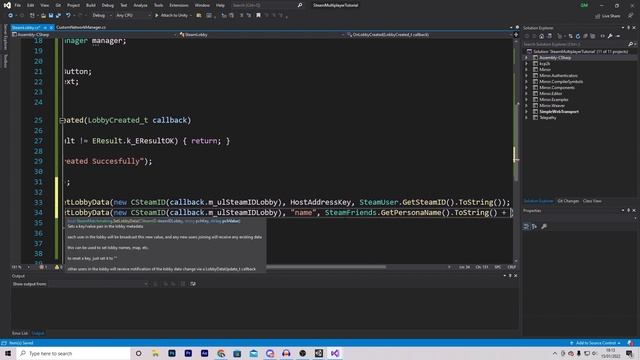Open the Assembly-CSharp scope dropdown

point(95,35)
